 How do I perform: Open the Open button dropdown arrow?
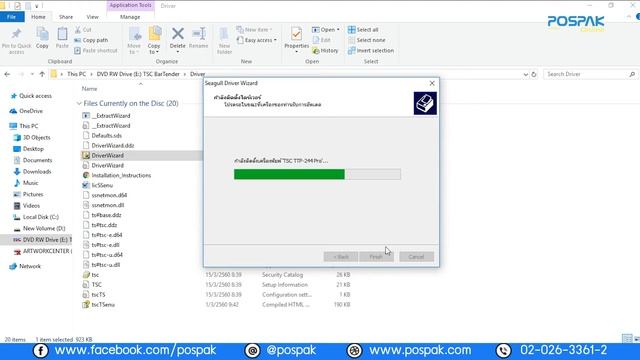coord(338,30)
